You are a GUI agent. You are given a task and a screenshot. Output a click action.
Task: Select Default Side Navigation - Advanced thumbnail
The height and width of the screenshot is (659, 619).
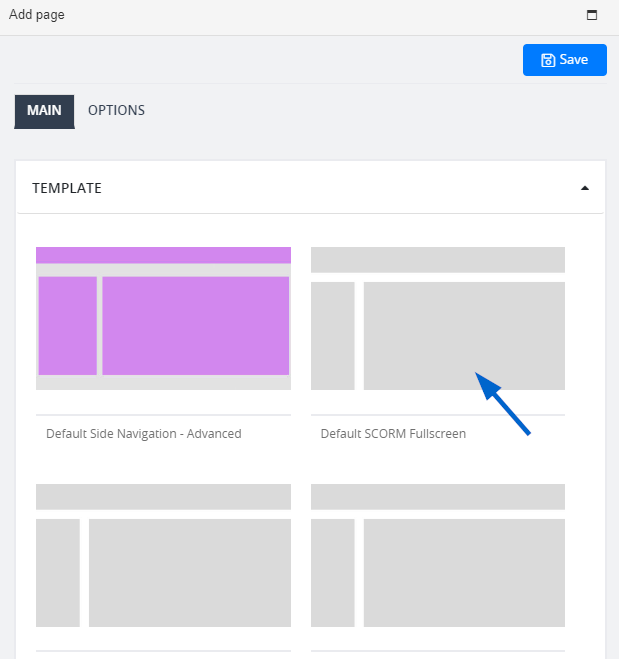coord(163,318)
